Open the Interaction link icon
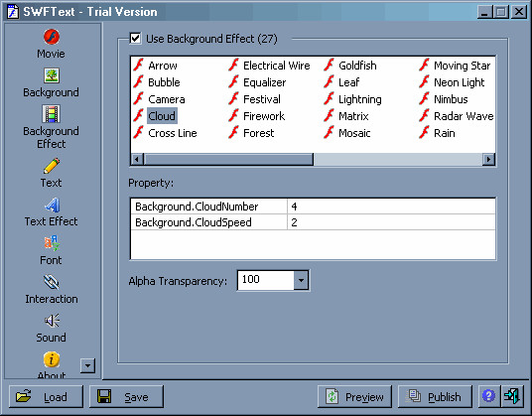532x416 pixels. (52, 282)
